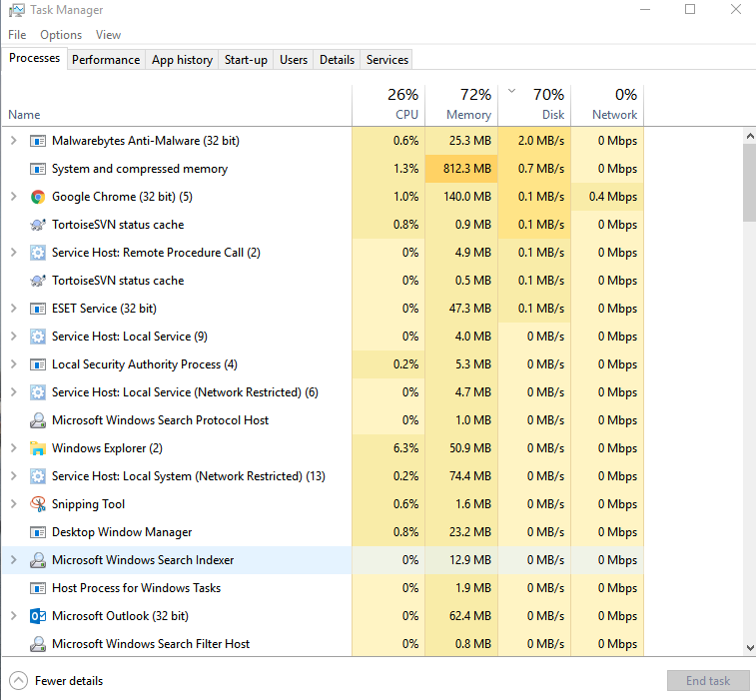Image resolution: width=756 pixels, height=700 pixels.
Task: Expand the Malwarebytes Anti-Malware process group
Action: point(14,141)
